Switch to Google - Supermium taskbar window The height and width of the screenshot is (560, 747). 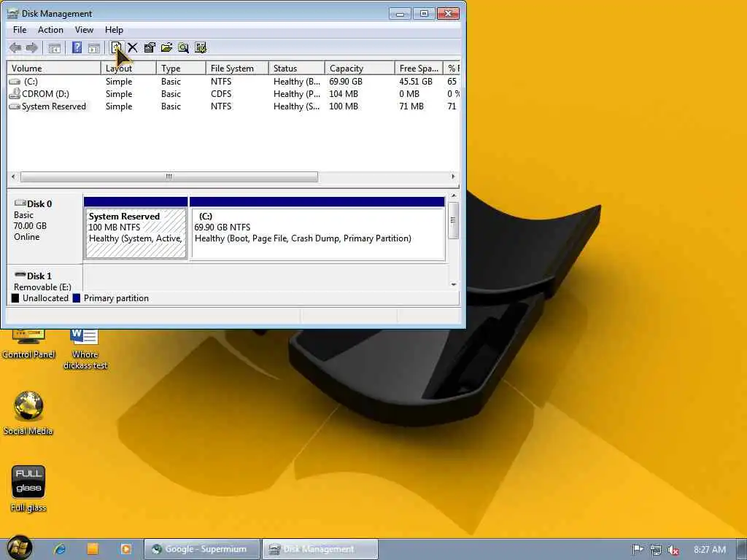202,549
